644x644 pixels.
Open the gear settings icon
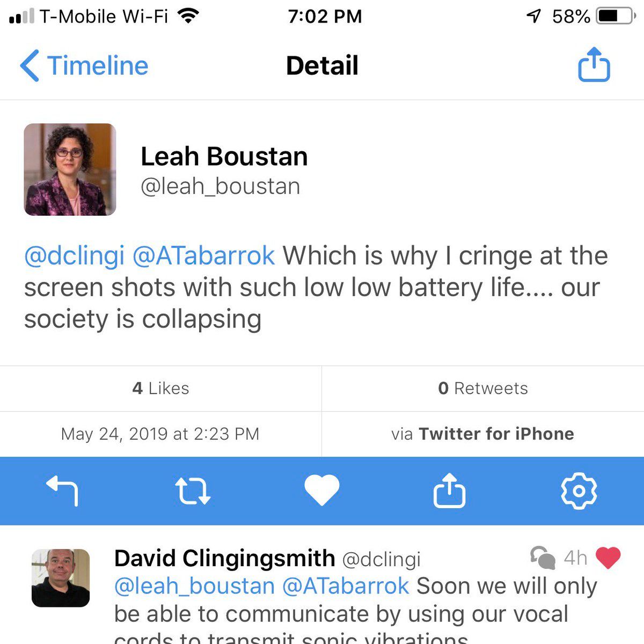579,491
